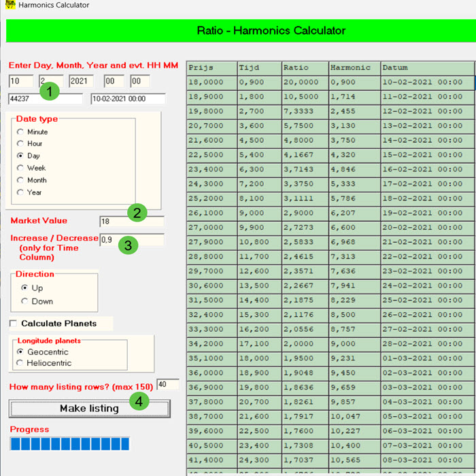Select Prijs cell 19,8000
Image resolution: width=476 pixels, height=476 pixels.
(x=212, y=112)
